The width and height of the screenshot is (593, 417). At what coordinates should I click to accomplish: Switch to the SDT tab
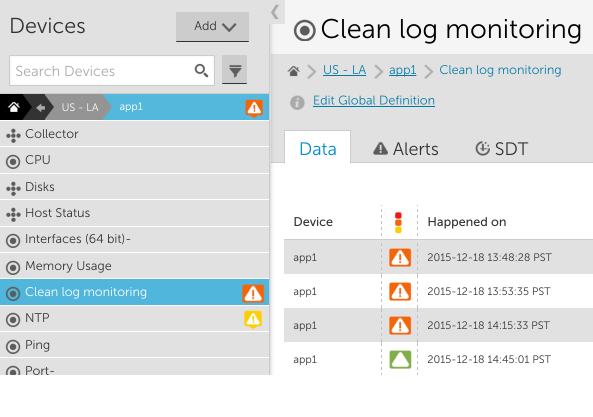tap(501, 149)
